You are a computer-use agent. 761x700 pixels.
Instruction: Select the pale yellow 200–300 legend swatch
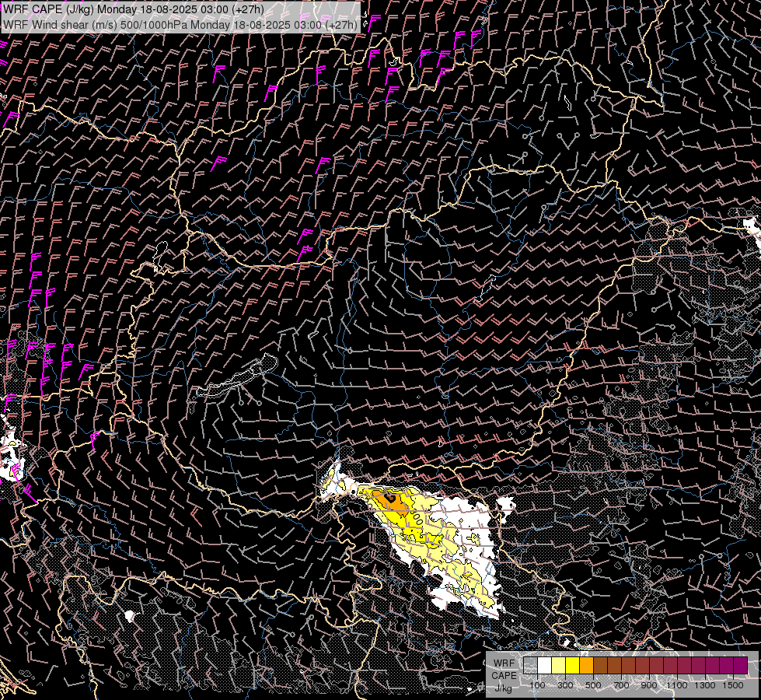pyautogui.click(x=559, y=665)
